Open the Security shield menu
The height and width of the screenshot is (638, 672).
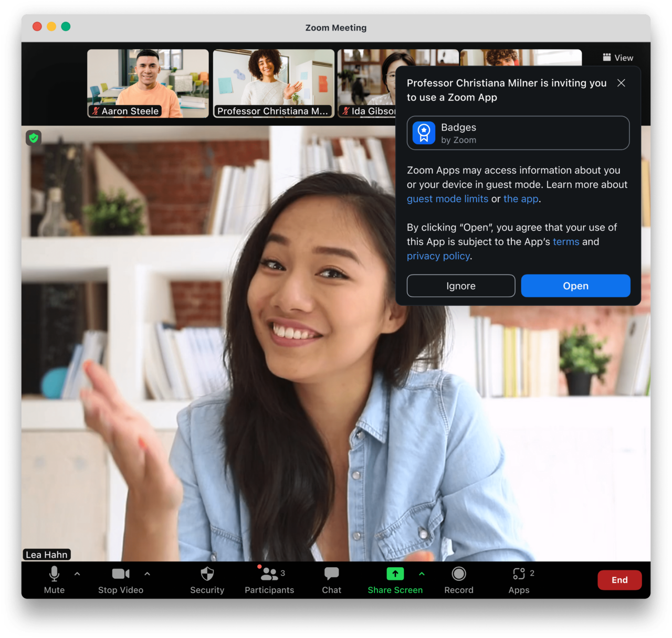point(207,580)
